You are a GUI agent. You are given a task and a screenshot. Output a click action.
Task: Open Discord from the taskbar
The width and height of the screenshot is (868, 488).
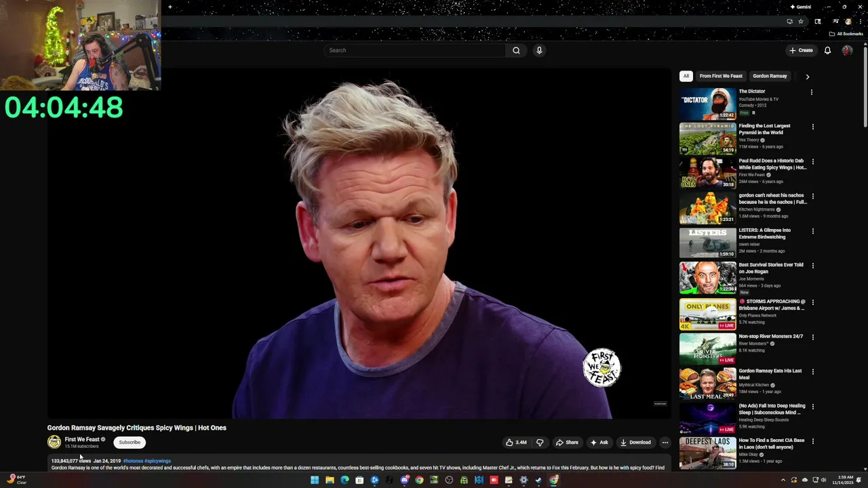[x=404, y=480]
